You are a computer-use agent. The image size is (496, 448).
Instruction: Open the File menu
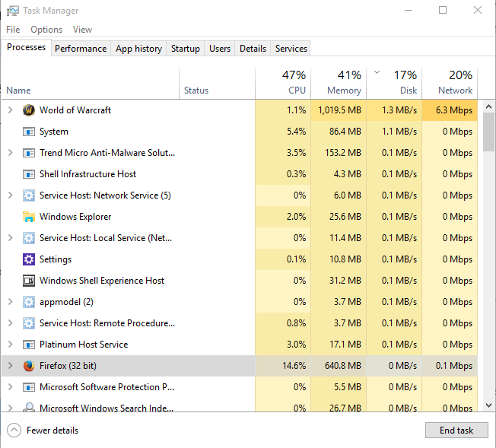point(13,30)
